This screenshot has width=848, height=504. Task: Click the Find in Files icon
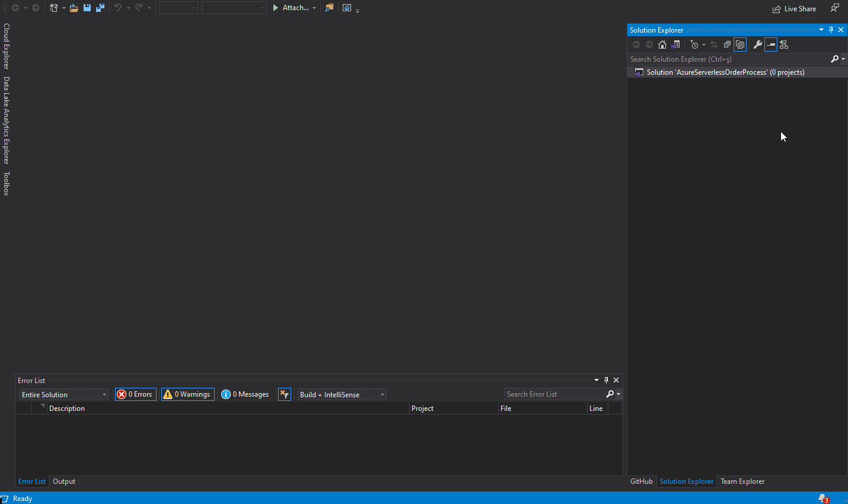[x=329, y=8]
